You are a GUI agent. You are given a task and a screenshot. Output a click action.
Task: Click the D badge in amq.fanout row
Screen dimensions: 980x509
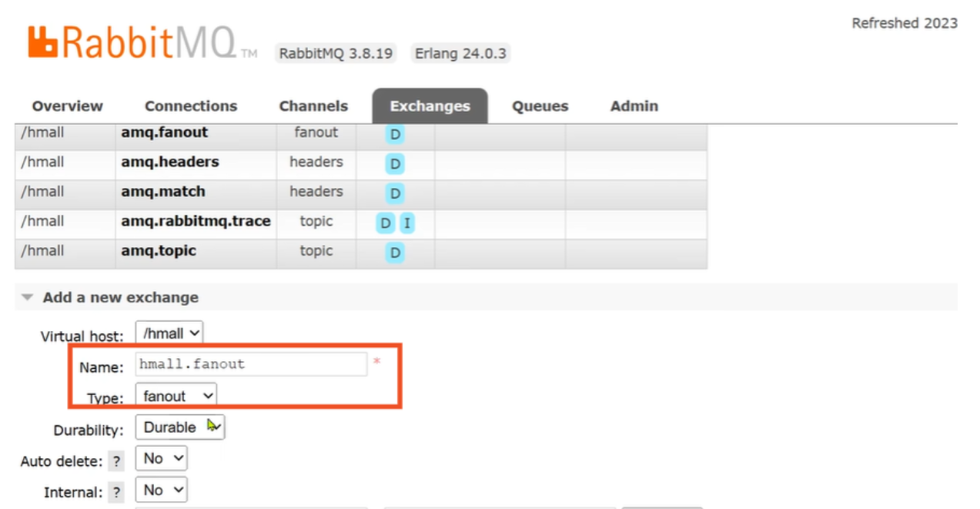(395, 135)
